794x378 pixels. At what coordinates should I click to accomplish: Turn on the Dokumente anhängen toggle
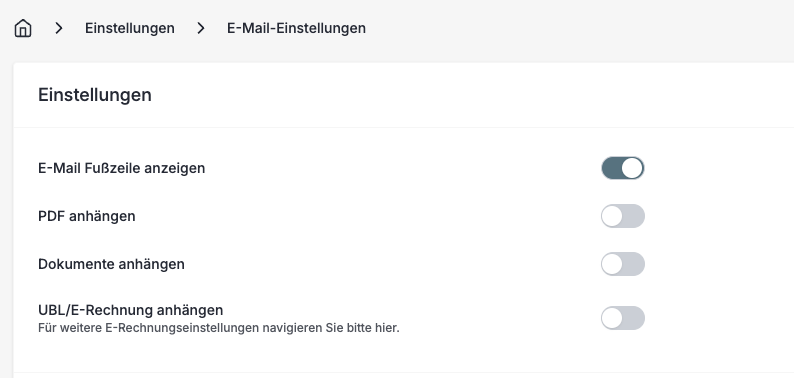(x=622, y=264)
